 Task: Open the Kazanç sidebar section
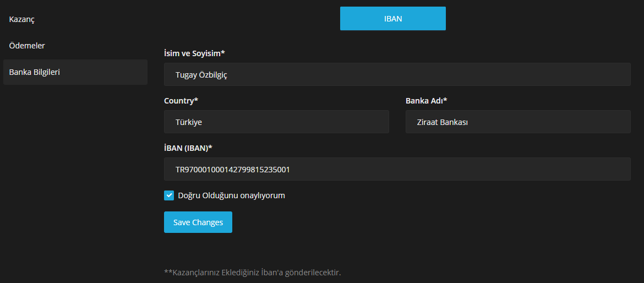[22, 19]
